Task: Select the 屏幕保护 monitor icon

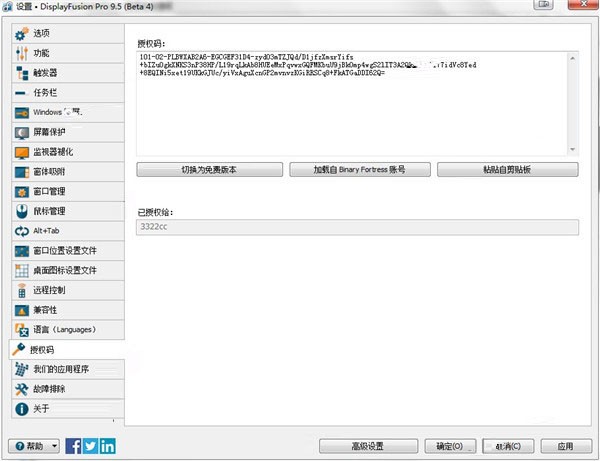Action: pos(21,132)
